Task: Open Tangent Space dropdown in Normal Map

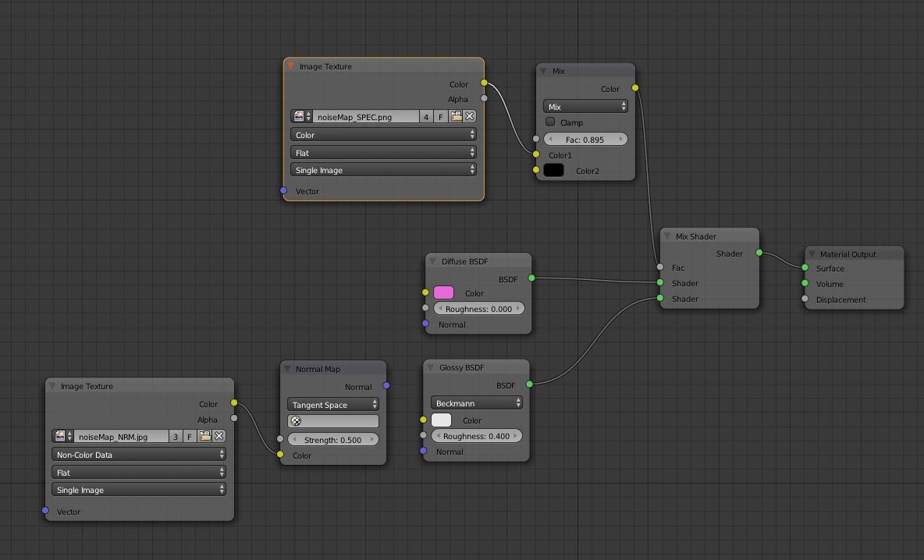Action: (333, 405)
